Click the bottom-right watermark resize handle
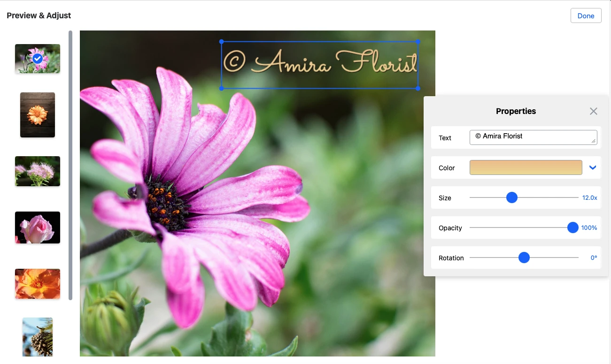 [x=418, y=88]
